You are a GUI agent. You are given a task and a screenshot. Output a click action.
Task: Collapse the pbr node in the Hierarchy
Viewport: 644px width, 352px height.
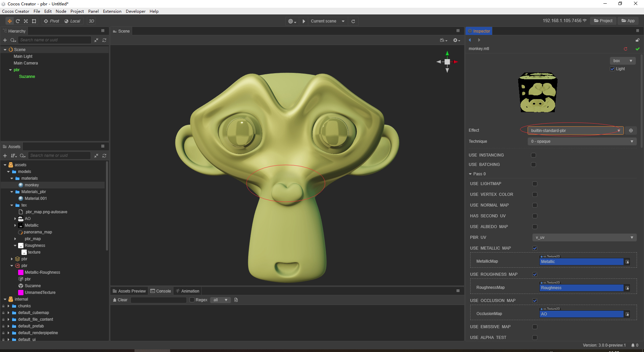pos(10,70)
